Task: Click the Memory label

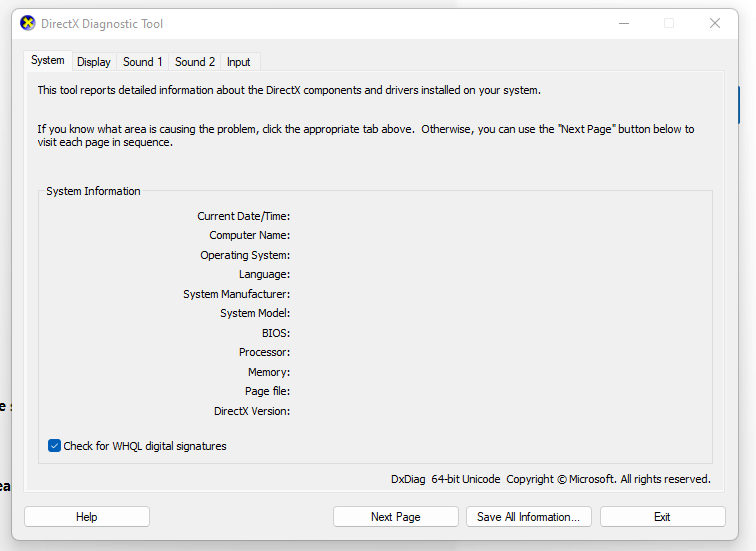Action: pyautogui.click(x=269, y=372)
